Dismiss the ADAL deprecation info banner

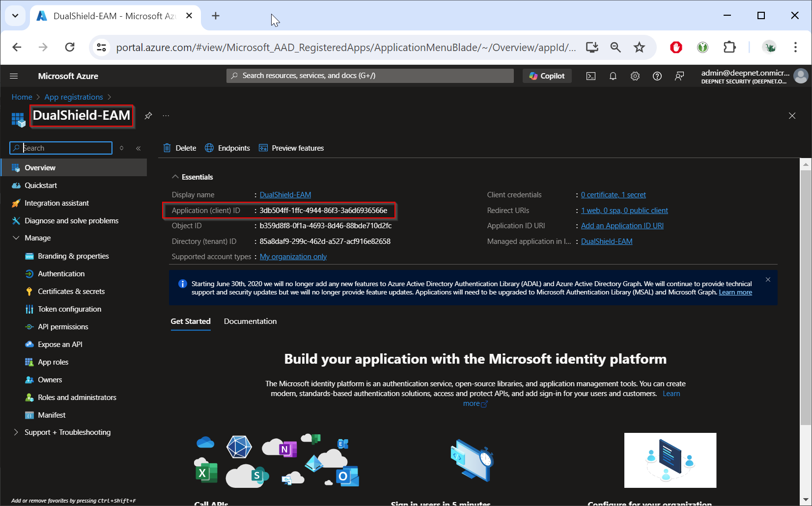click(x=768, y=280)
